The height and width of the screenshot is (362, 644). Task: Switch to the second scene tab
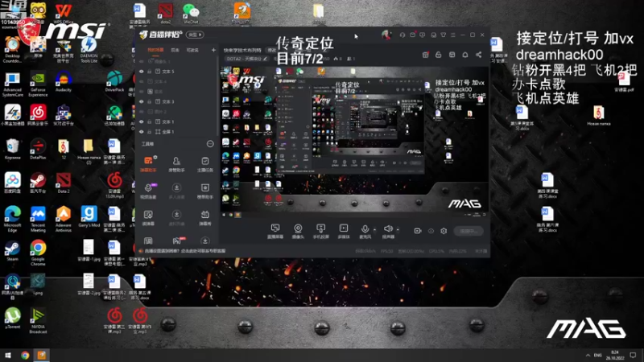tap(175, 50)
